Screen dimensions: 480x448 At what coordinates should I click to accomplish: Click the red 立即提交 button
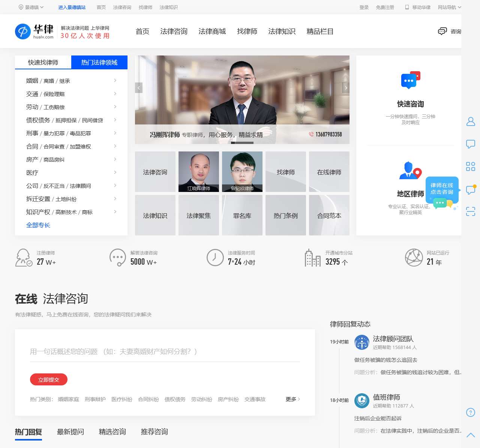click(49, 379)
